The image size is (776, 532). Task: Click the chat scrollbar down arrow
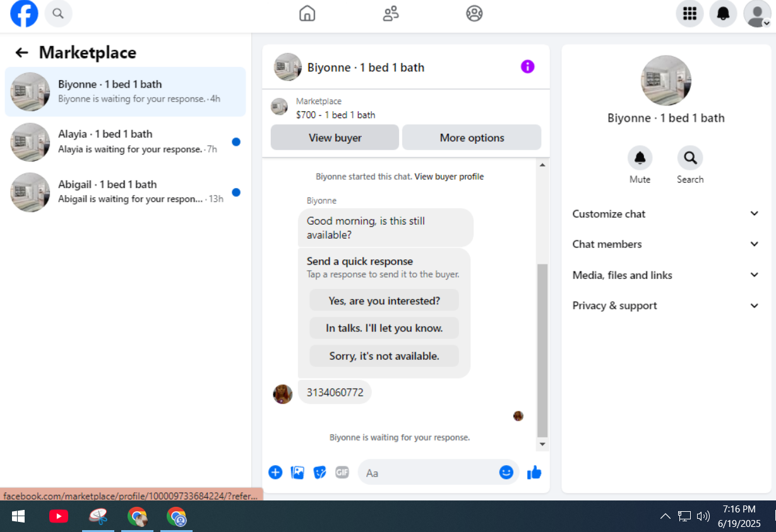coord(542,445)
